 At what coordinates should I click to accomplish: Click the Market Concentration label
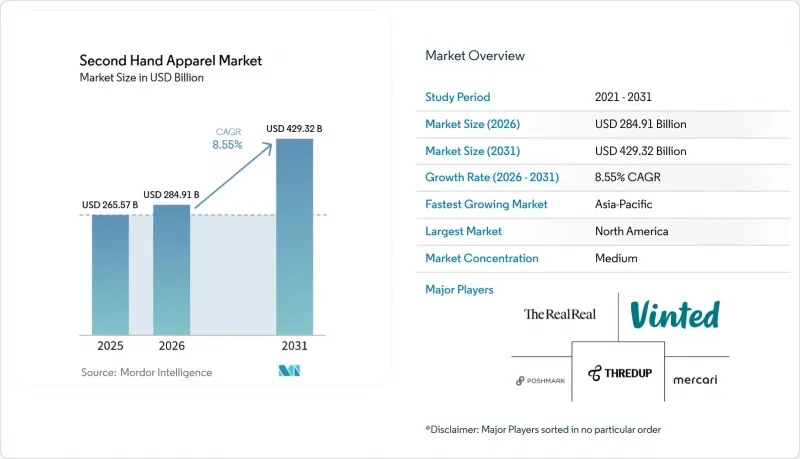[482, 258]
